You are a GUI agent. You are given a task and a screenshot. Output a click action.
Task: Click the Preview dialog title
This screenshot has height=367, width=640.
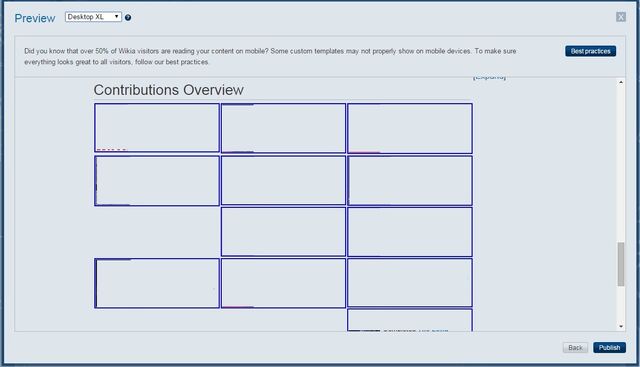pos(35,18)
